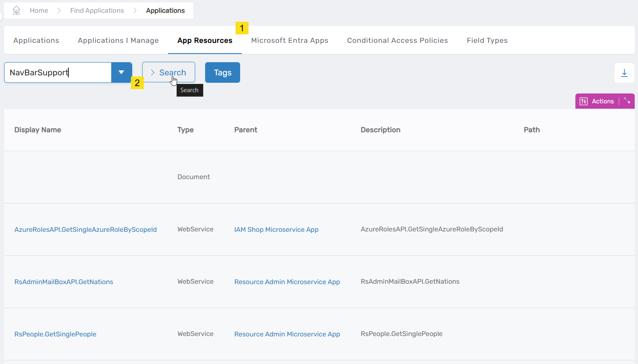Switch to the Applications tab

[x=36, y=40]
